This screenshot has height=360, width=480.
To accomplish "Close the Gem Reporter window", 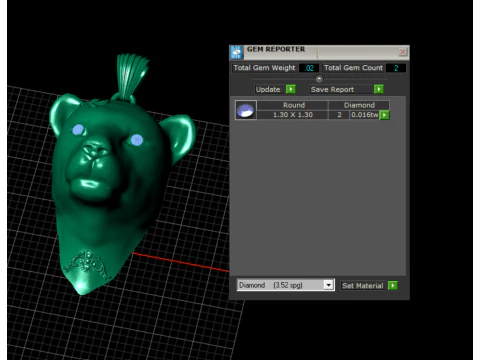I will pos(402,51).
